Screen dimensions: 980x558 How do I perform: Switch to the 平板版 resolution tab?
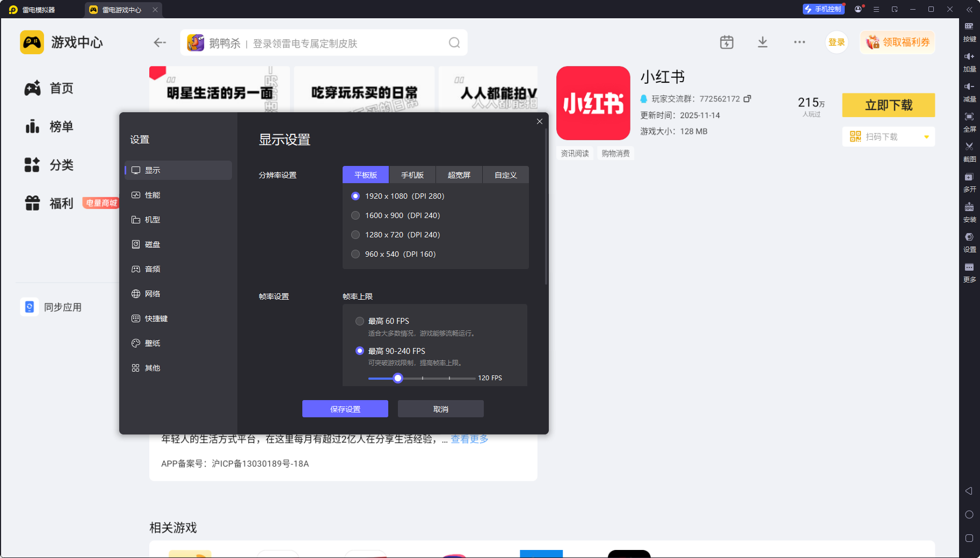click(x=366, y=175)
